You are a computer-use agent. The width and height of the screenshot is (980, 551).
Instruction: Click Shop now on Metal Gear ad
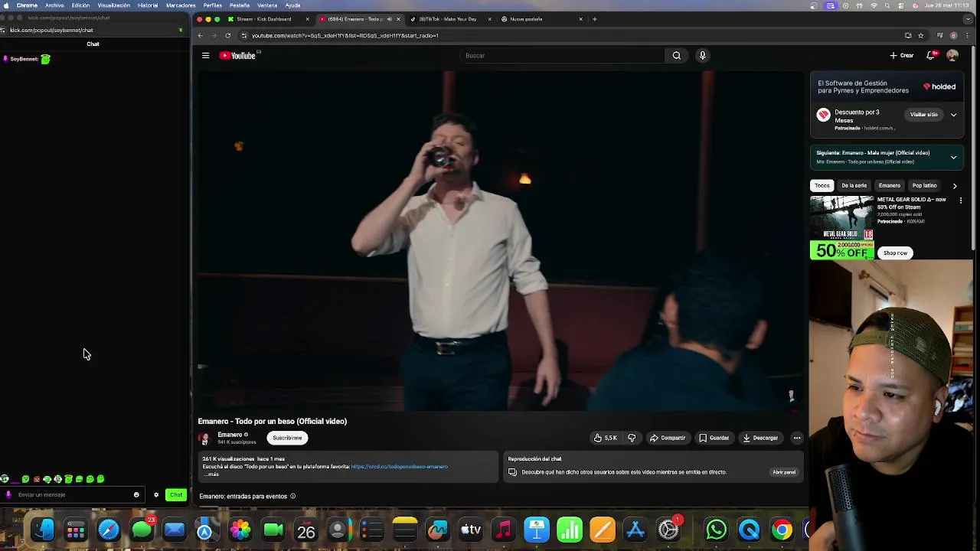(x=895, y=253)
